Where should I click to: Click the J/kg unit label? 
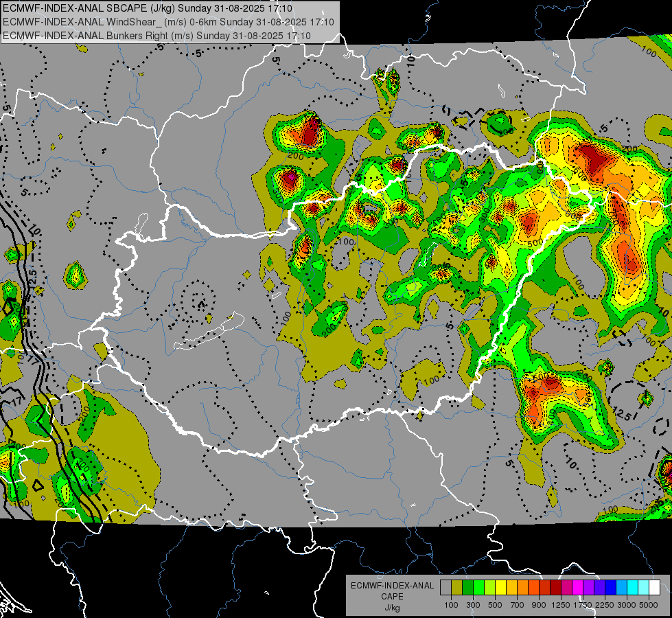pyautogui.click(x=392, y=608)
